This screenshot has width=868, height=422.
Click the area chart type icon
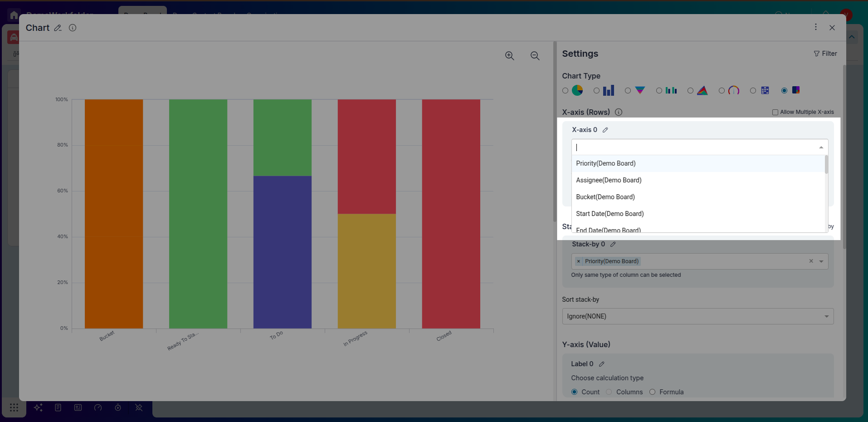pyautogui.click(x=702, y=90)
